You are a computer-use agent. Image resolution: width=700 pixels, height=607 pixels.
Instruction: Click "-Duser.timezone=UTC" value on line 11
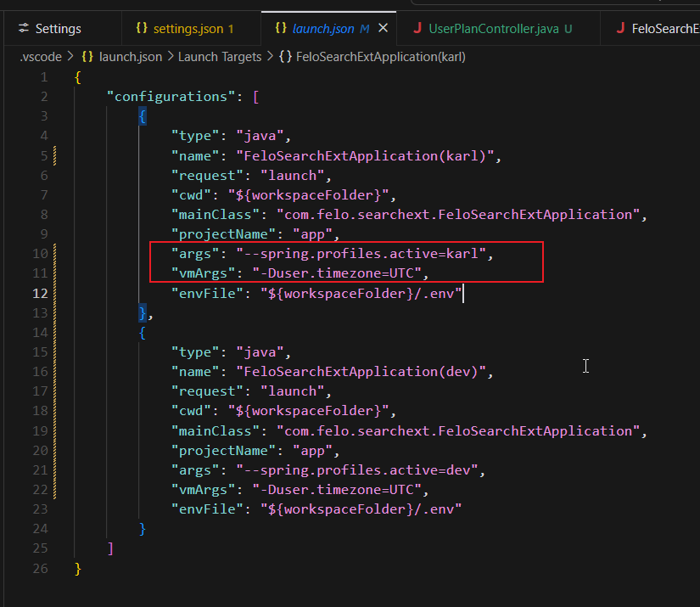tap(337, 274)
